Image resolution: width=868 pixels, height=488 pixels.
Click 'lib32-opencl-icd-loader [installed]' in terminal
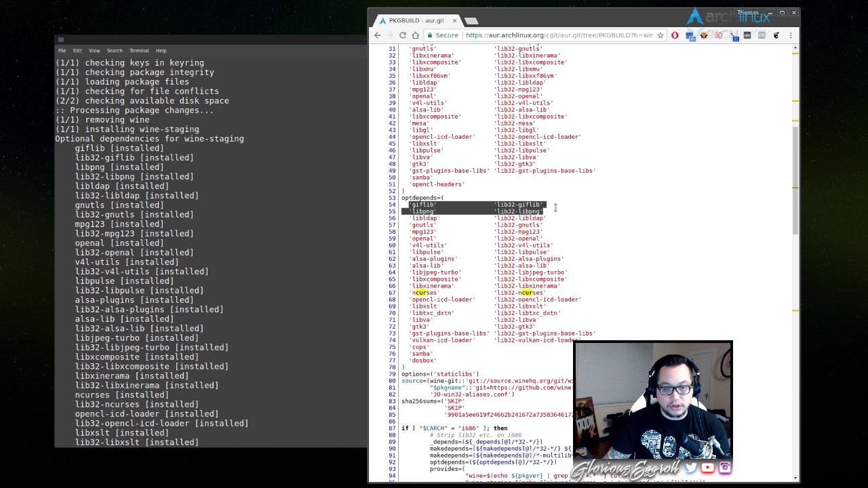pos(161,423)
